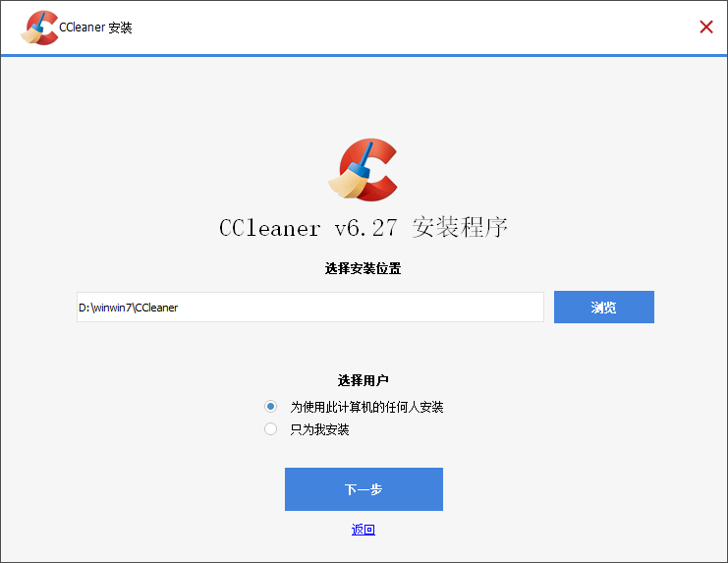Click the CCleaner v6.27 安装程序 heading
Image resolution: width=728 pixels, height=563 pixels.
(364, 227)
